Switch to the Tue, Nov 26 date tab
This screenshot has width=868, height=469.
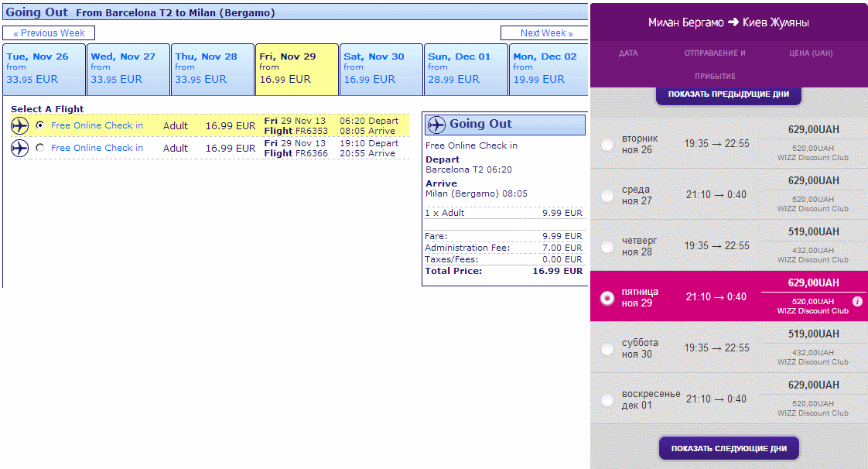44,69
